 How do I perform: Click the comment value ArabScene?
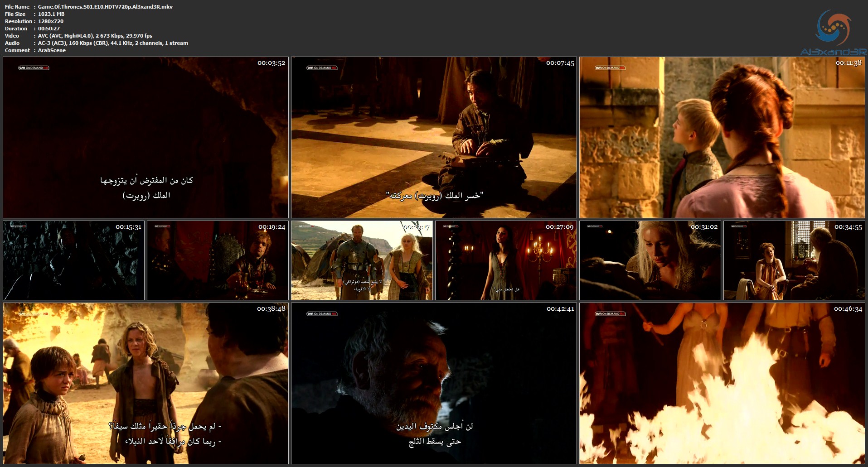tap(52, 50)
